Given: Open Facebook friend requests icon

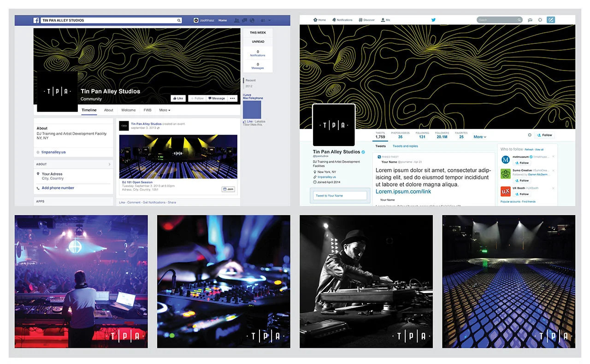Looking at the screenshot, I should pyautogui.click(x=236, y=20).
